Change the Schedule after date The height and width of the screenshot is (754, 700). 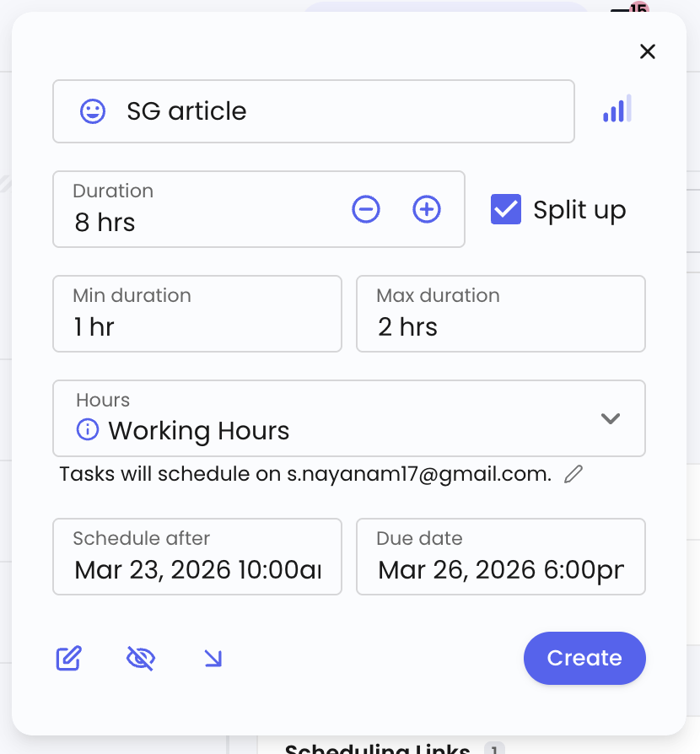coord(197,557)
